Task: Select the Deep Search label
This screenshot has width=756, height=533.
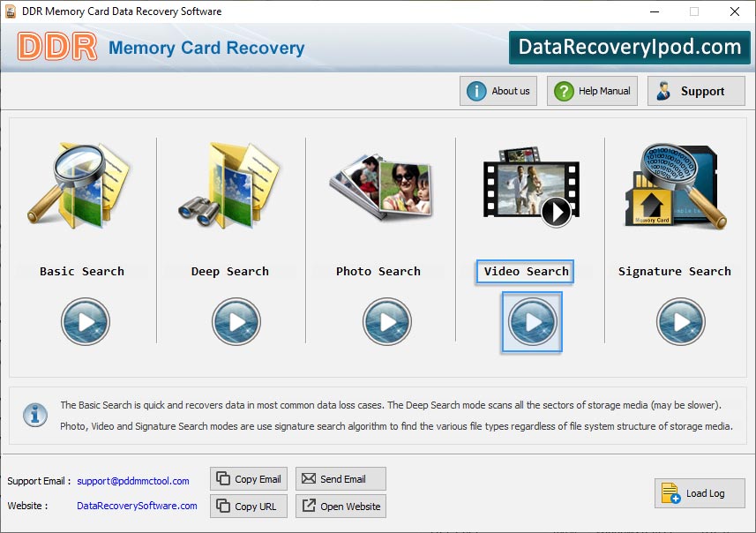Action: pyautogui.click(x=230, y=272)
